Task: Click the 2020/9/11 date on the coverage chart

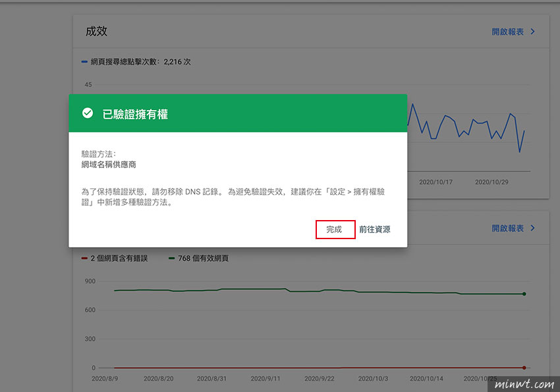Action: pos(266,378)
